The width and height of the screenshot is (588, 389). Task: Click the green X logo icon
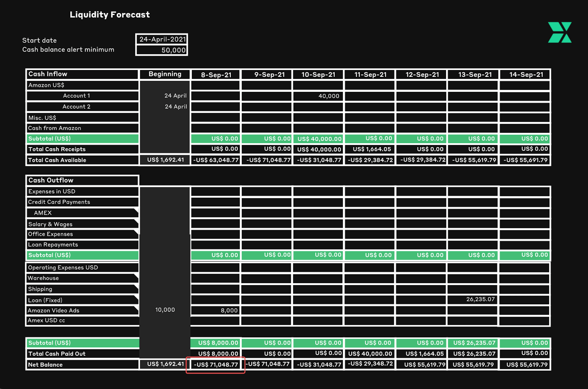click(x=559, y=32)
